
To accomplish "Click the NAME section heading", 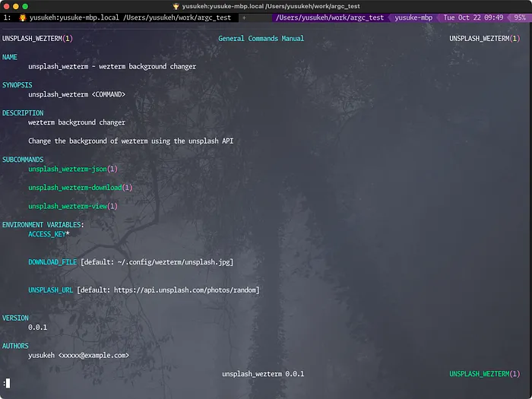I will [x=10, y=57].
